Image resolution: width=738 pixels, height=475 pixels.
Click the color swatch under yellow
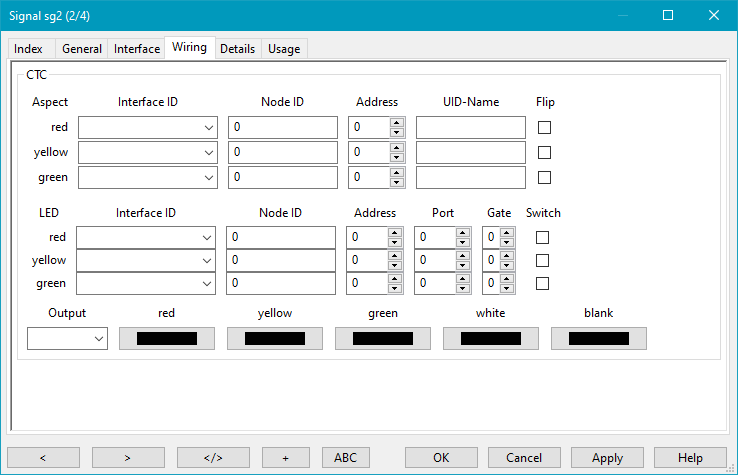point(275,339)
